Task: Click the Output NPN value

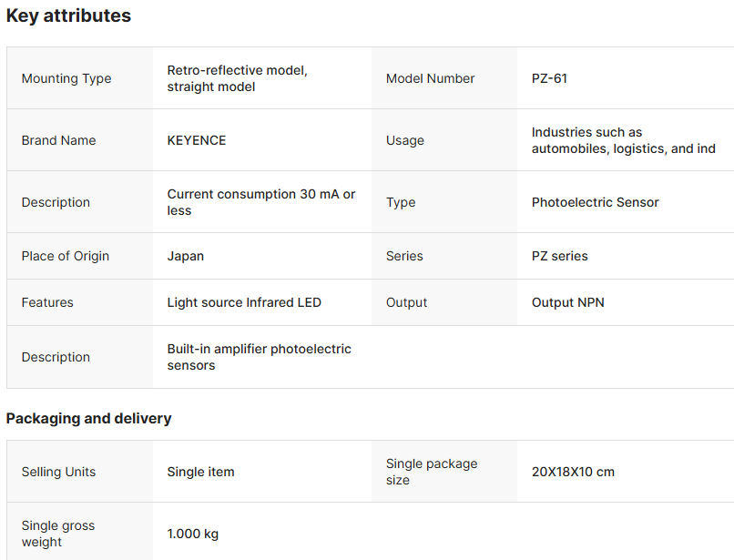Action: (x=567, y=302)
